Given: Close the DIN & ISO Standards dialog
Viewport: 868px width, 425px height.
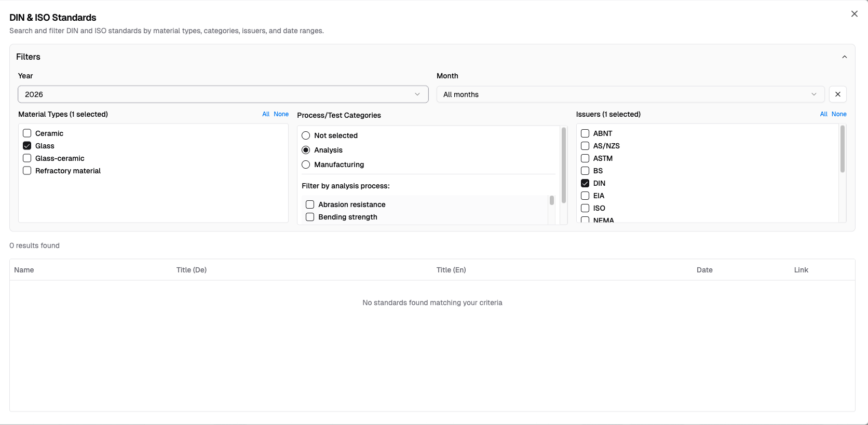Looking at the screenshot, I should pyautogui.click(x=854, y=14).
